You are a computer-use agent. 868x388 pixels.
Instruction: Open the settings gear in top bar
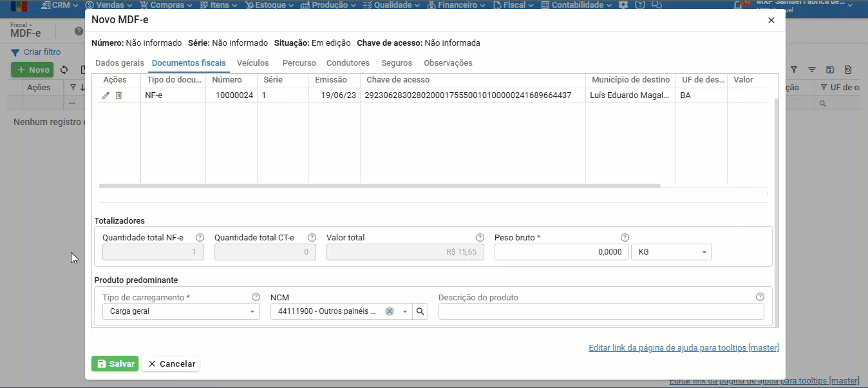[623, 5]
